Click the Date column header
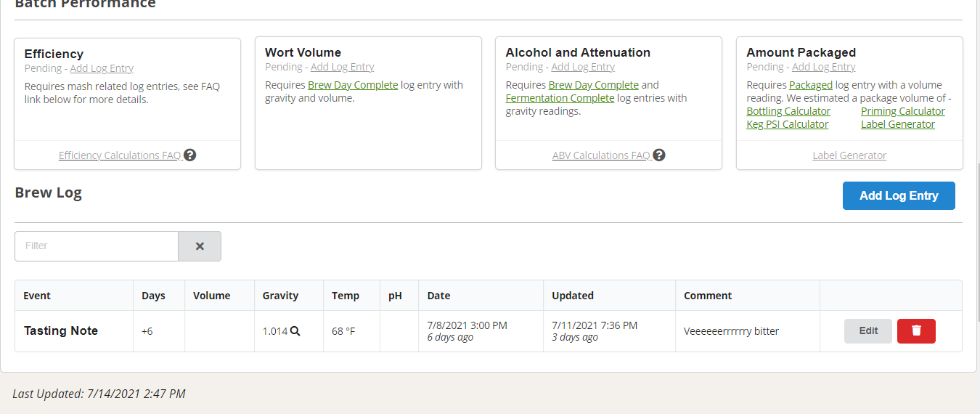 [x=438, y=296]
